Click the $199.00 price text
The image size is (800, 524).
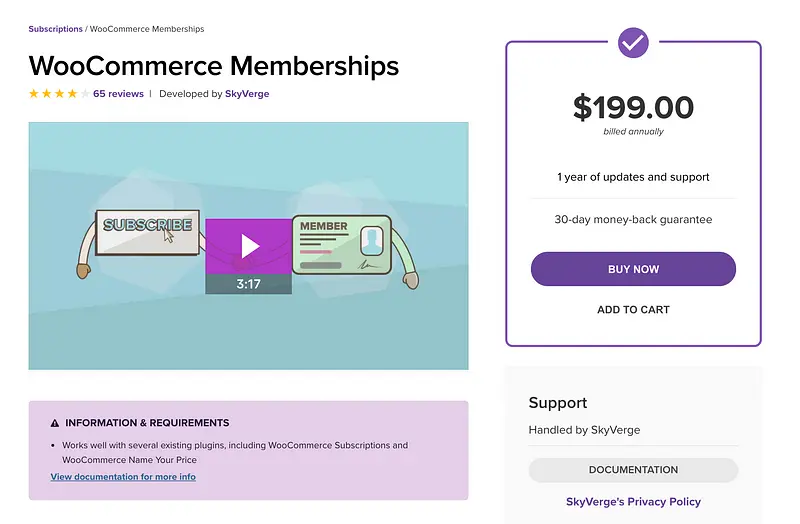pyautogui.click(x=633, y=107)
